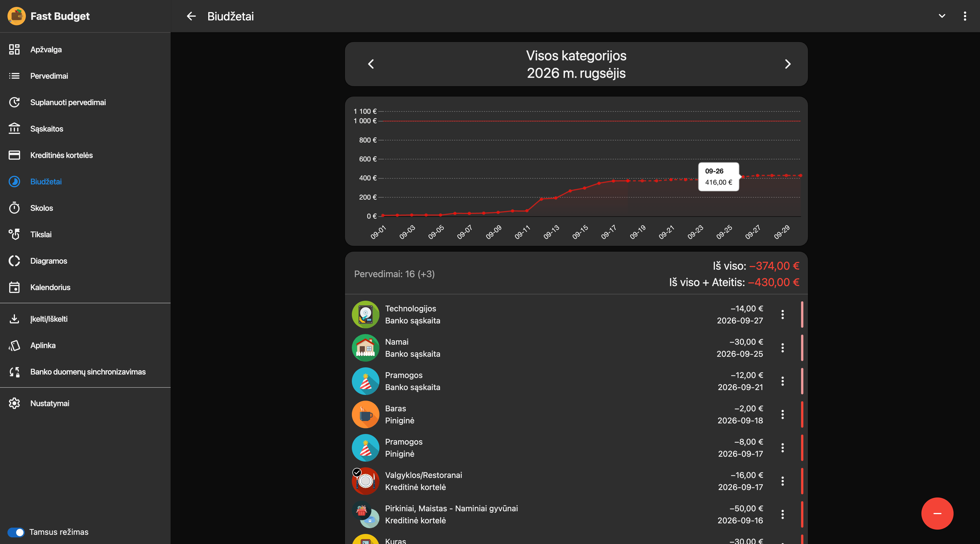Click the Kreditinės kortelės card icon
The image size is (980, 544).
[14, 155]
